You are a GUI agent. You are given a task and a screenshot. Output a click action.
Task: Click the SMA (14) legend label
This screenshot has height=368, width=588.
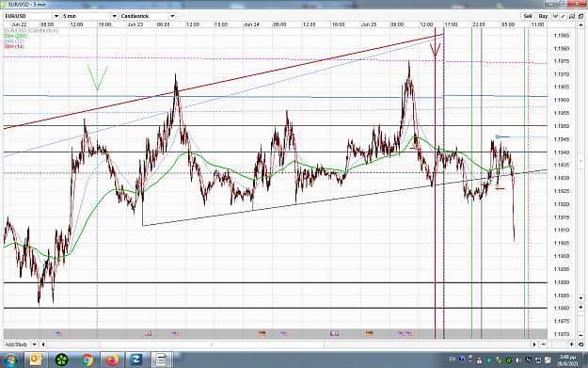point(14,46)
